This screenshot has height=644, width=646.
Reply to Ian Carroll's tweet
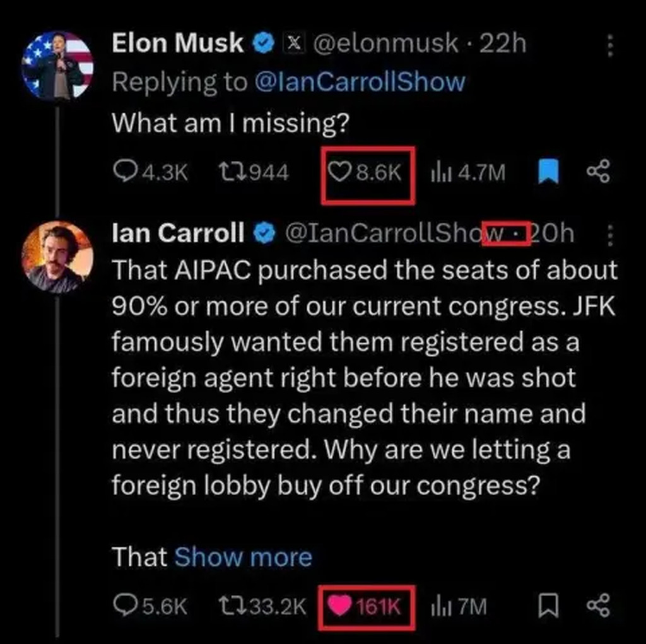[x=126, y=606]
